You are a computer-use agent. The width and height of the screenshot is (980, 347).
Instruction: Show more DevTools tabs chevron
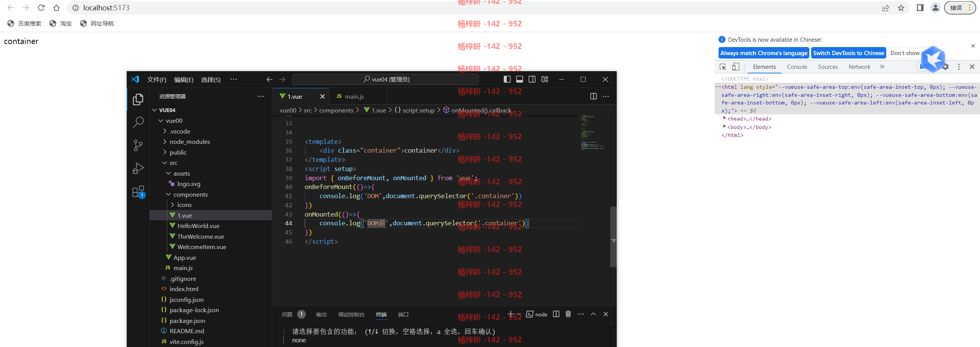coord(882,67)
